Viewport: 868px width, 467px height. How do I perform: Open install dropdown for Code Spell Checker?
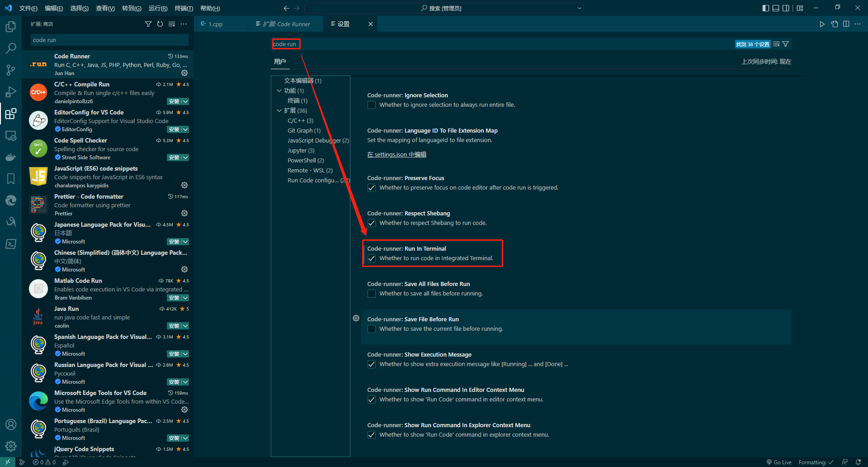185,157
